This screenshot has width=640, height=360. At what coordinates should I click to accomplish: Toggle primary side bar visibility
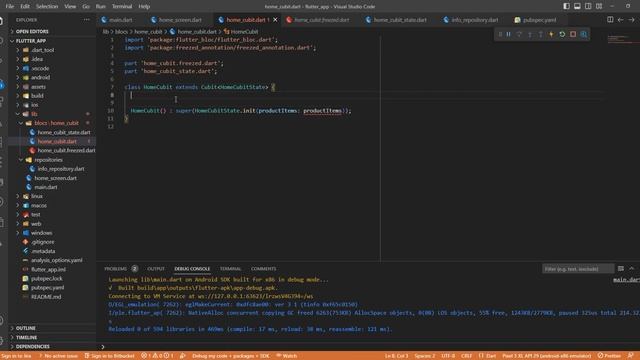tap(567, 6)
